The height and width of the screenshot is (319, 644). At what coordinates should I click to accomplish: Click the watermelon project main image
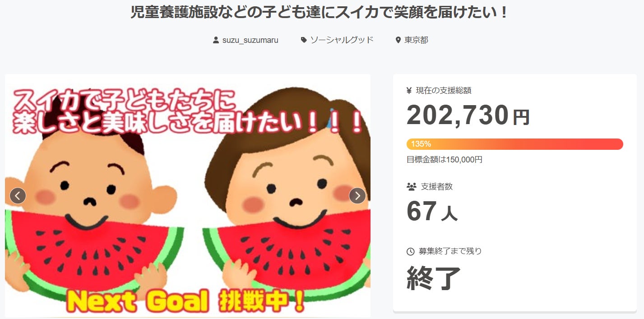pyautogui.click(x=188, y=196)
